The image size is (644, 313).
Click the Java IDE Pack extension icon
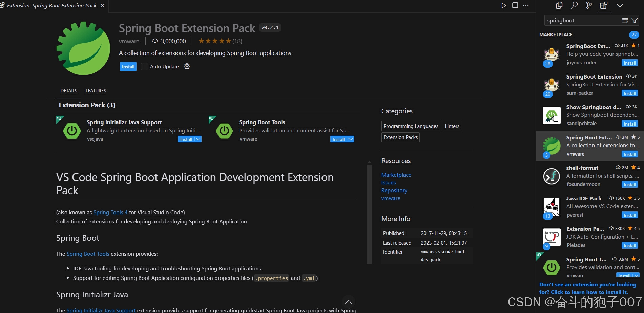click(x=552, y=207)
